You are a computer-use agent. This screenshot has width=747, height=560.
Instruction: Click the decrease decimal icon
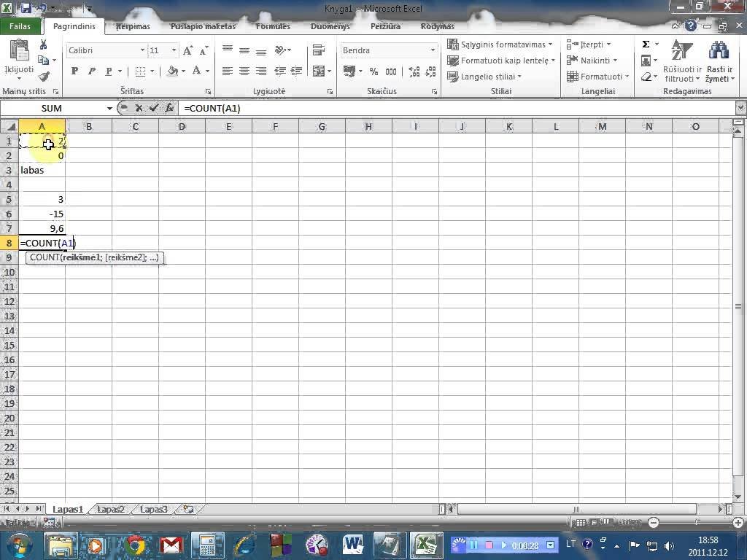tap(430, 71)
